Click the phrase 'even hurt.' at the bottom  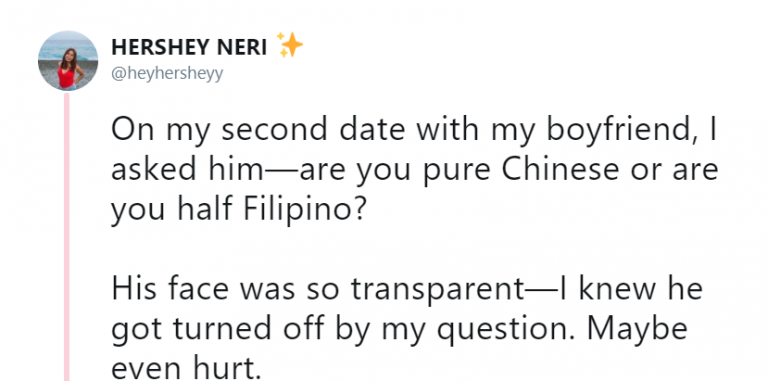click(x=186, y=368)
